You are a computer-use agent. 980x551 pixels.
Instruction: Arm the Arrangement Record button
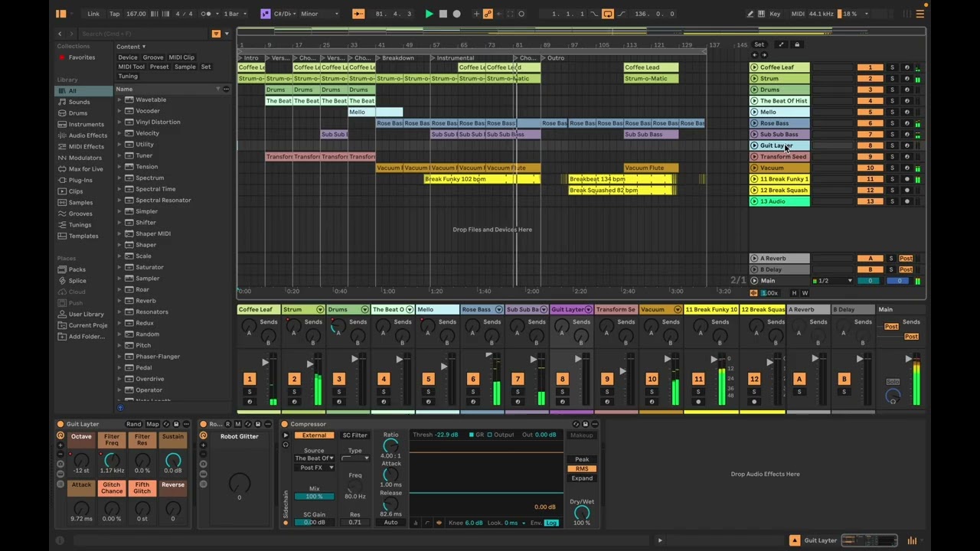coord(457,14)
